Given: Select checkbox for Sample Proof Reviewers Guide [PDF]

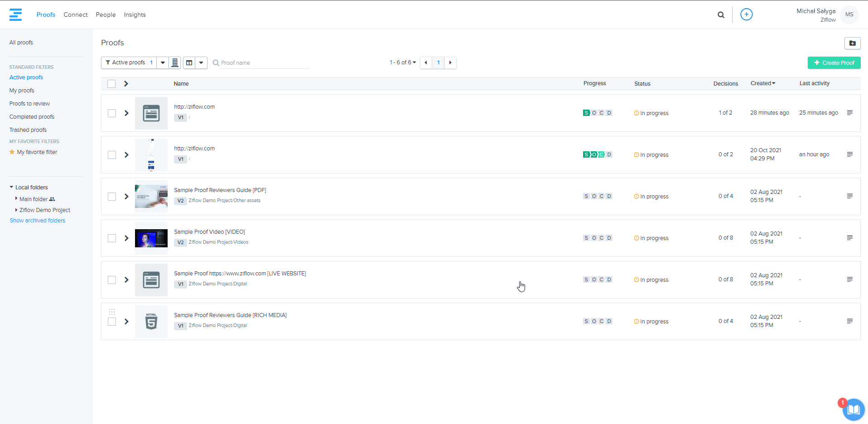Looking at the screenshot, I should click(112, 197).
